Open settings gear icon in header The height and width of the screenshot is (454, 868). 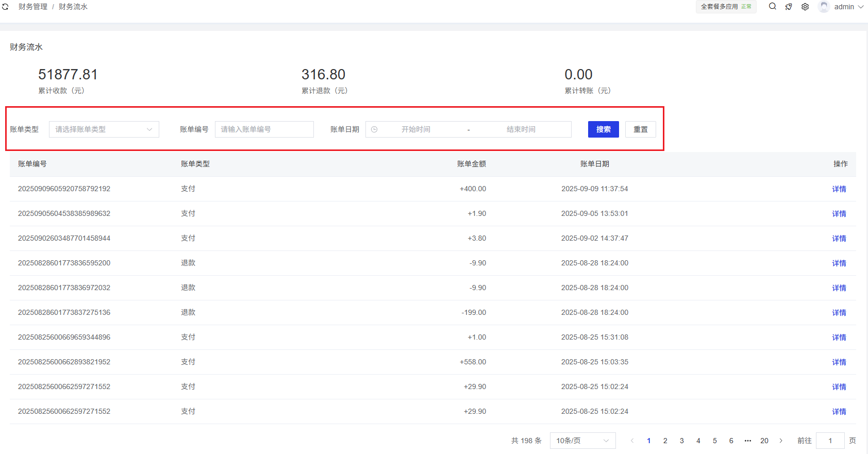pyautogui.click(x=805, y=7)
